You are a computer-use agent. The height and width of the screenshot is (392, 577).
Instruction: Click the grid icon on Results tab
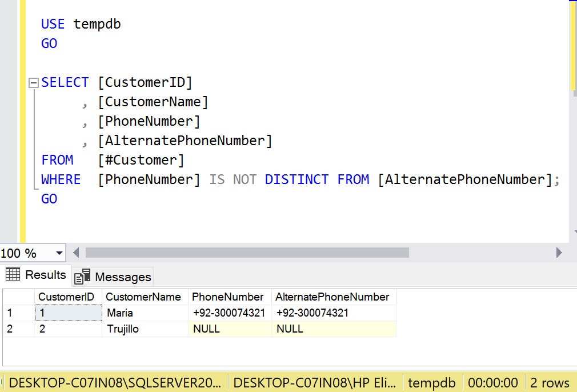point(13,275)
